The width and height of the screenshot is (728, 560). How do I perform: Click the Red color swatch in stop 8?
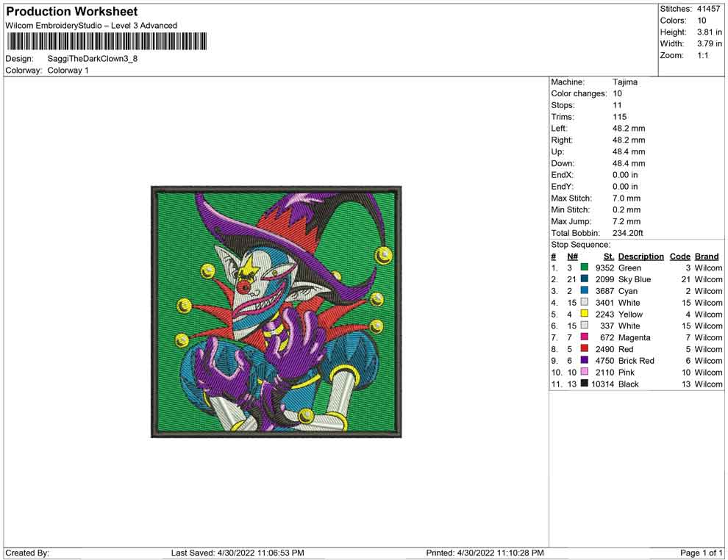pos(584,348)
